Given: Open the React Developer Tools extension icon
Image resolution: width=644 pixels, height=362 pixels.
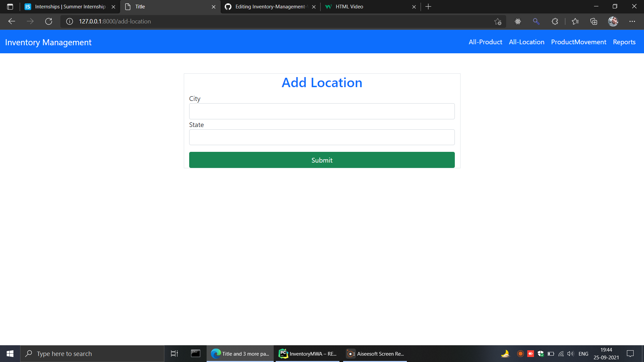Looking at the screenshot, I should (x=518, y=21).
